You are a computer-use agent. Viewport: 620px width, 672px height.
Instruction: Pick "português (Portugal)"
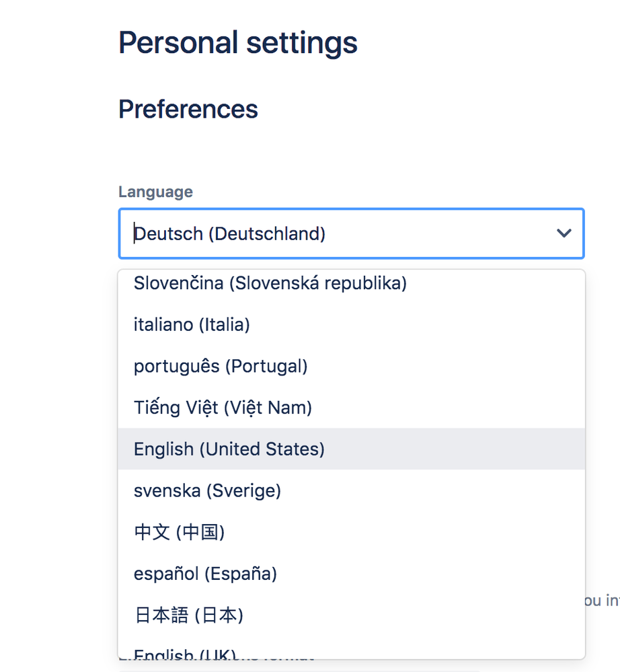point(220,366)
